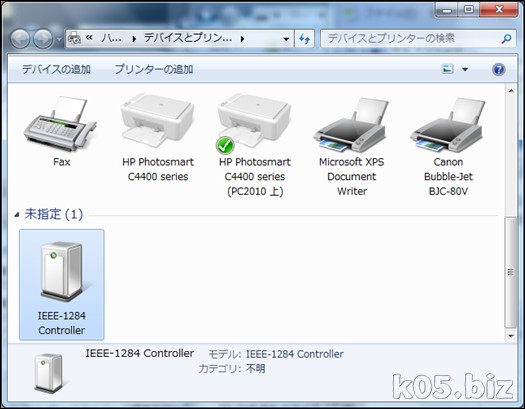Click the IEEE-1284 Controller icon in details pane

pyautogui.click(x=49, y=373)
